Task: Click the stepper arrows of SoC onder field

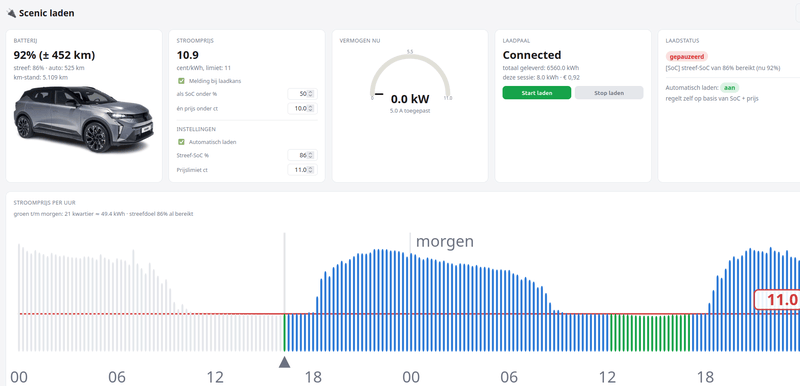Action: (311, 94)
